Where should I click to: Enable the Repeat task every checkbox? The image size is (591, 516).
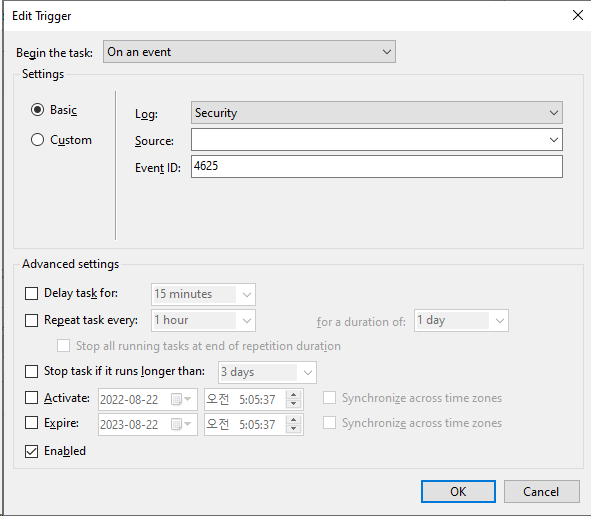coord(31,320)
